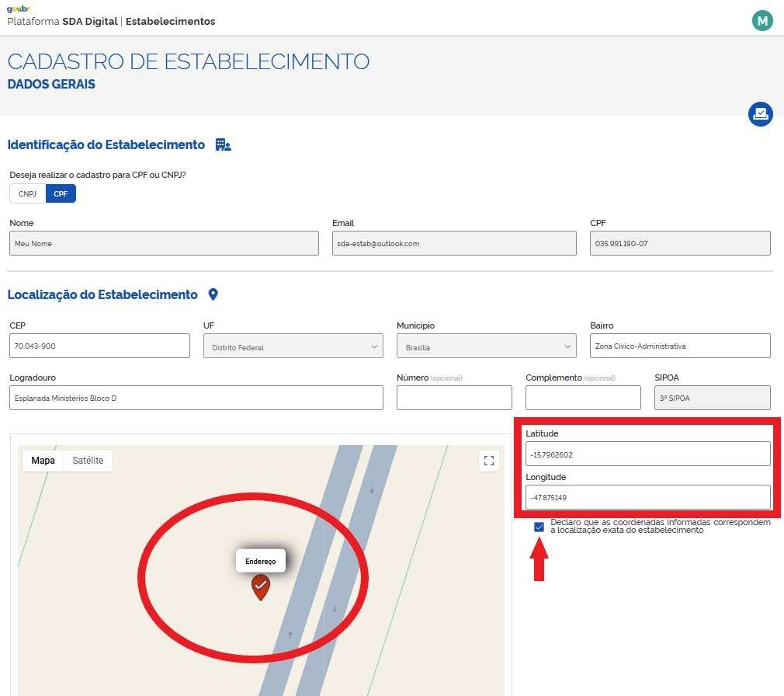784x696 pixels.
Task: Expand the UF dropdown
Action: [x=293, y=346]
